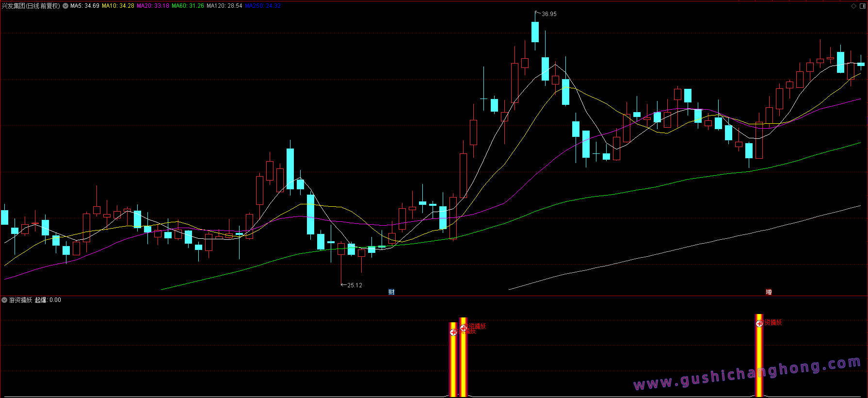Click the 25.12 low price label
Viewport: 868px width, 398px height.
coord(354,285)
